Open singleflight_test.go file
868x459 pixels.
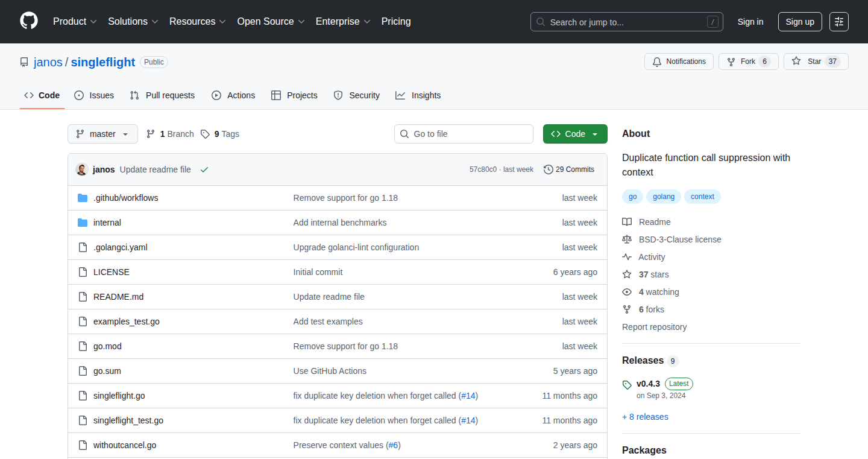pos(128,420)
